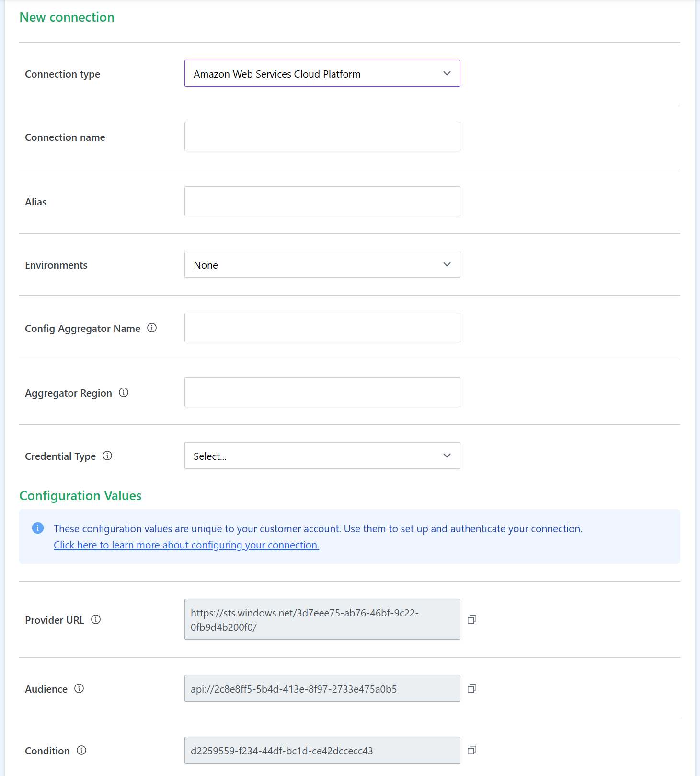This screenshot has height=776, width=700.
Task: Click the blue info icon in the notice banner
Action: point(38,528)
